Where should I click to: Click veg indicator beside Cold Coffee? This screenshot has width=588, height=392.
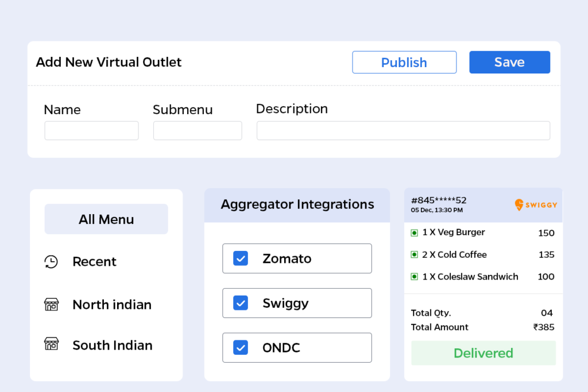coord(415,255)
